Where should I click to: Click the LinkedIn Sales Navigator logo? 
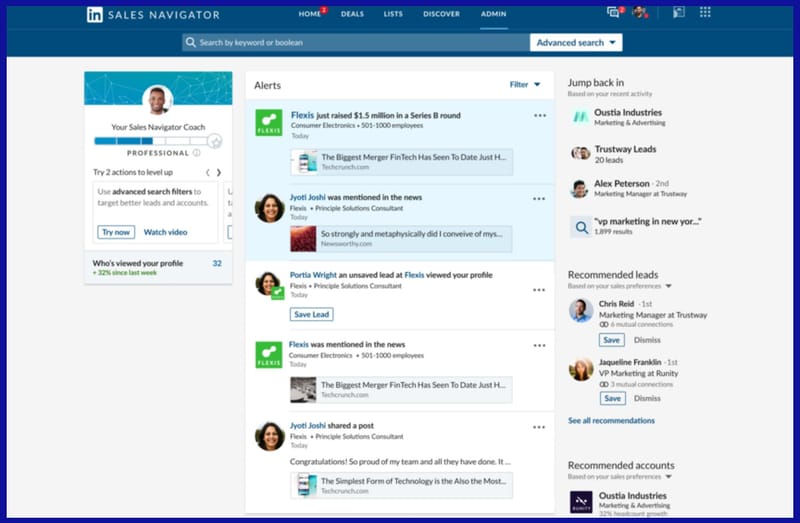coord(152,15)
